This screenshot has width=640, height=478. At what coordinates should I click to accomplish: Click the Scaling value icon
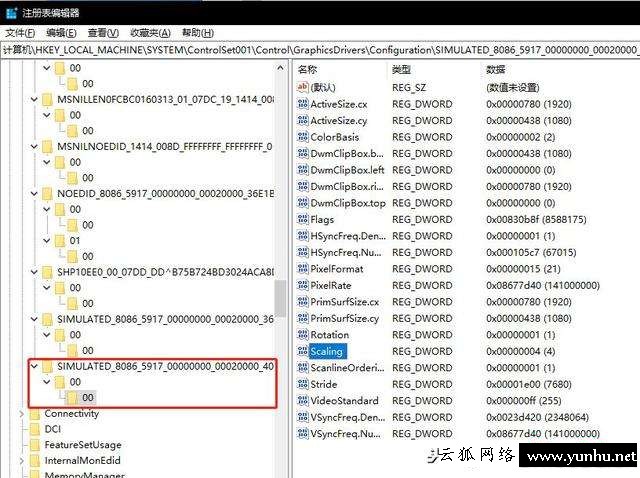[302, 351]
